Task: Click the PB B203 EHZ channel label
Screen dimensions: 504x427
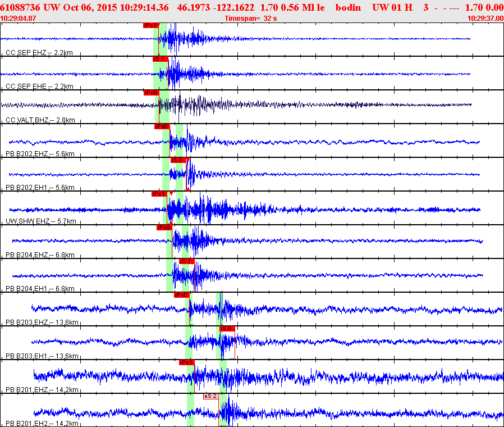Action: pyautogui.click(x=42, y=322)
